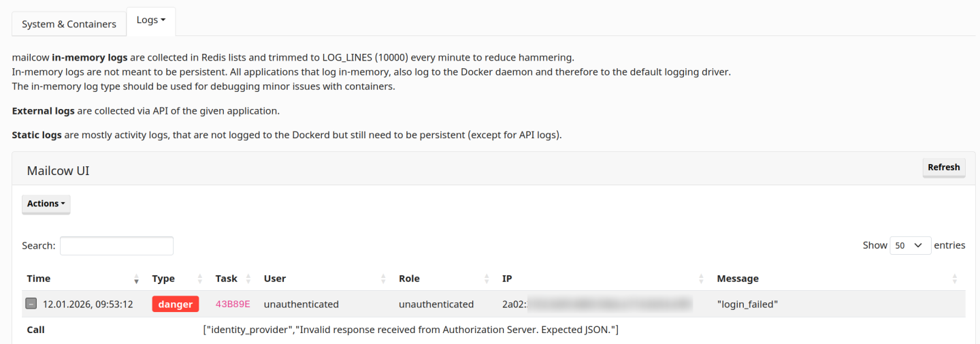This screenshot has height=344, width=980.
Task: Click the 12.01.2026, 09:53:12 timestamp
Action: click(x=88, y=304)
